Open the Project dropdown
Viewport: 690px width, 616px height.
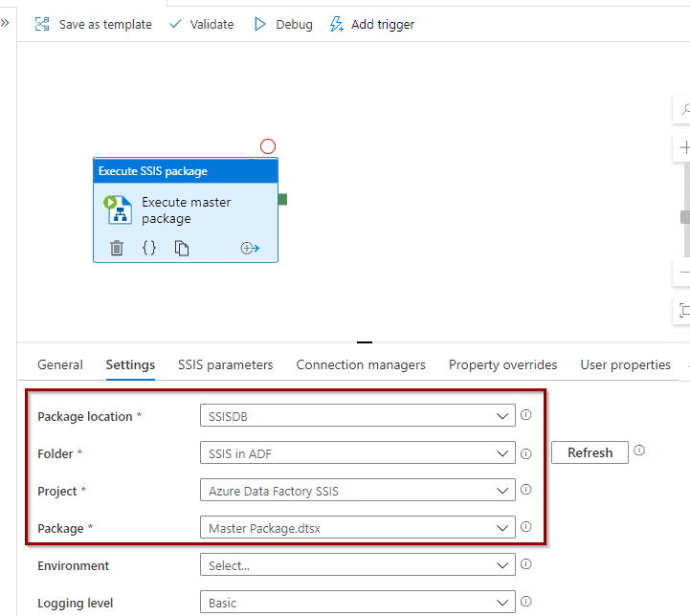point(358,491)
